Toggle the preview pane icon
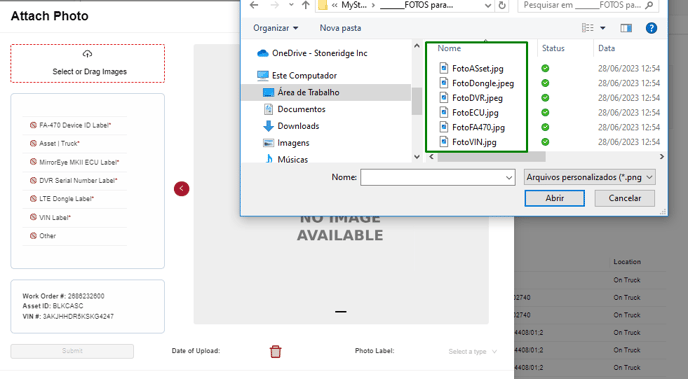Image resolution: width=688 pixels, height=379 pixels. (x=626, y=28)
